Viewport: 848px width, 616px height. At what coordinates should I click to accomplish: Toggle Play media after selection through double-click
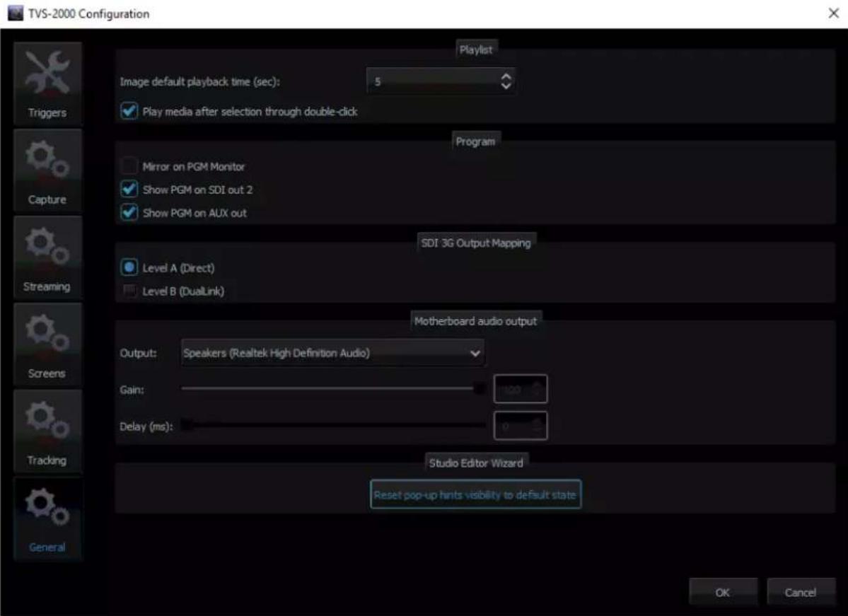pos(129,112)
